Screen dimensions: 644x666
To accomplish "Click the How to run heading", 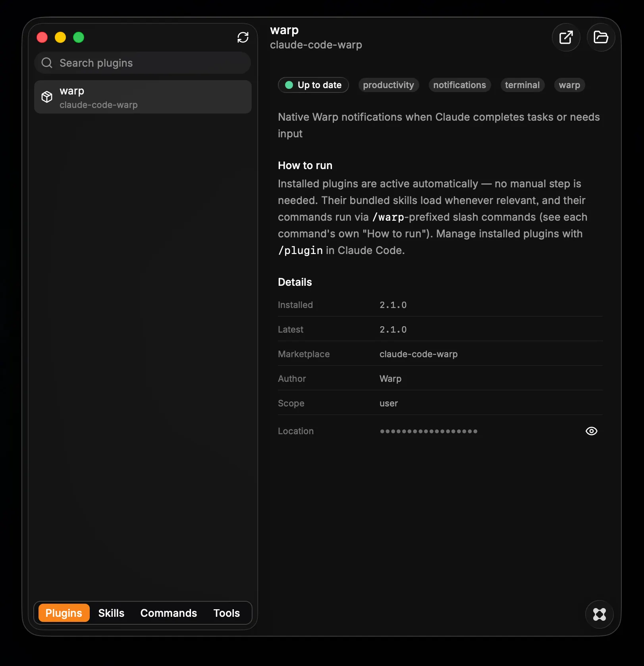I will [305, 166].
